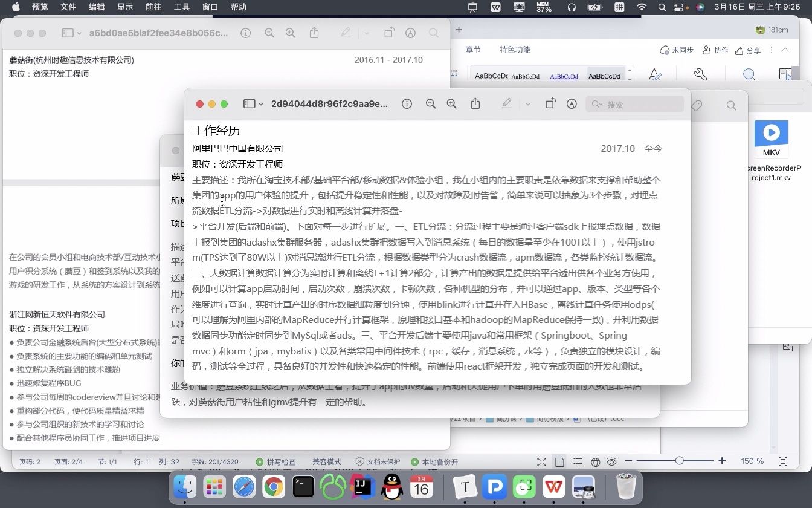Toggle sidebar in front Preview window
812x508 pixels.
tap(249, 104)
